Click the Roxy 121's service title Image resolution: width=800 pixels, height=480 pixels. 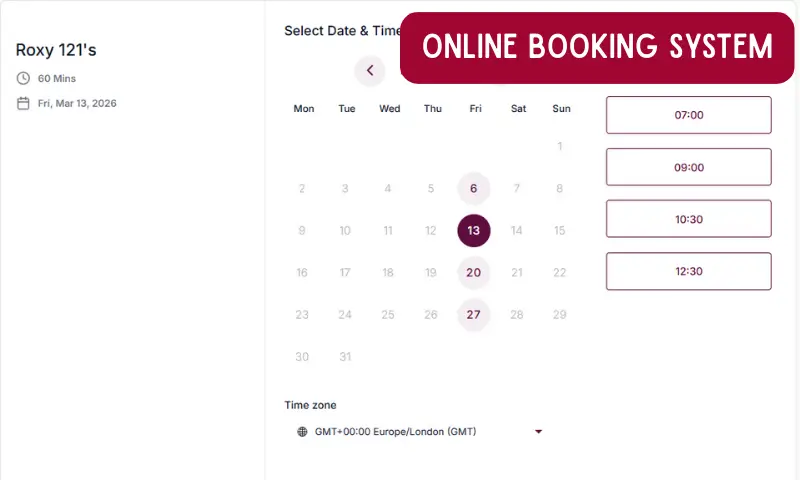[56, 50]
